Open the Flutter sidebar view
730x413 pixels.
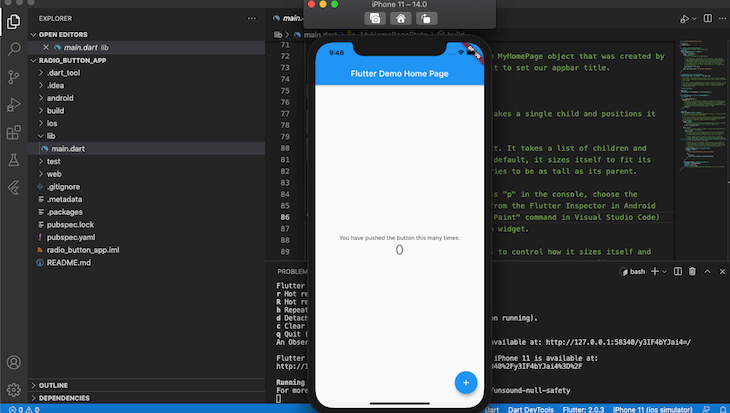tap(14, 188)
